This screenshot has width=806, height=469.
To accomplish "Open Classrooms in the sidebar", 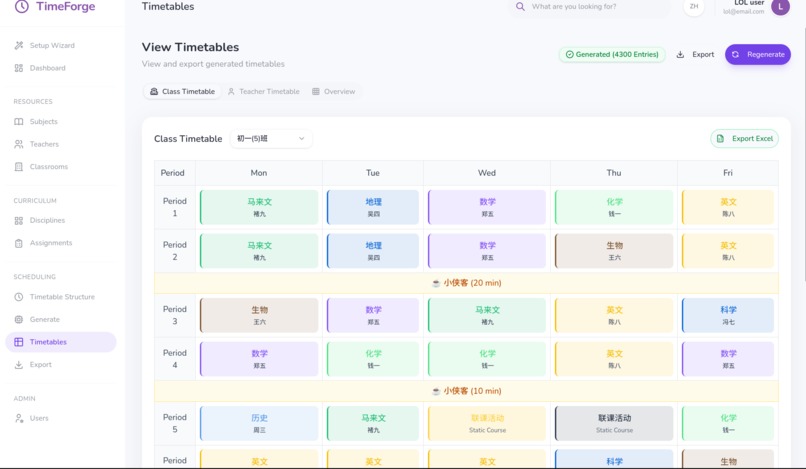I will click(x=61, y=167).
